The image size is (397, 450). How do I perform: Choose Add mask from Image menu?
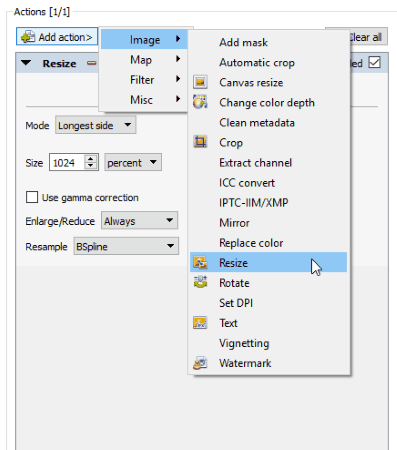click(x=268, y=42)
